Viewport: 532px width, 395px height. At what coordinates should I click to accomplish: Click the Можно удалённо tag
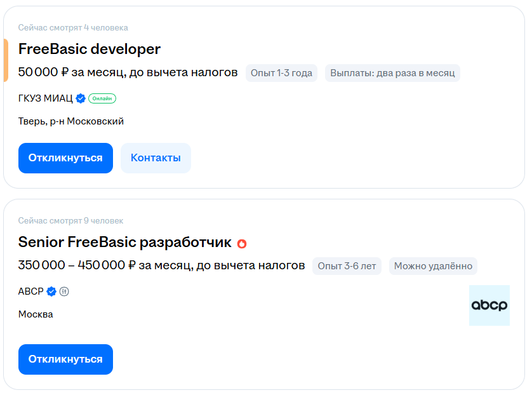tap(433, 266)
